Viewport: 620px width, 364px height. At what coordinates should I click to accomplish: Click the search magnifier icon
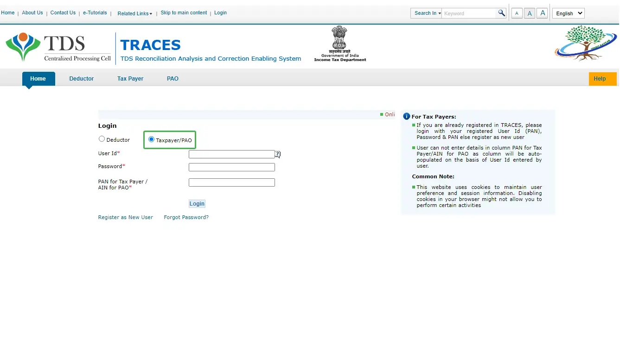point(501,13)
